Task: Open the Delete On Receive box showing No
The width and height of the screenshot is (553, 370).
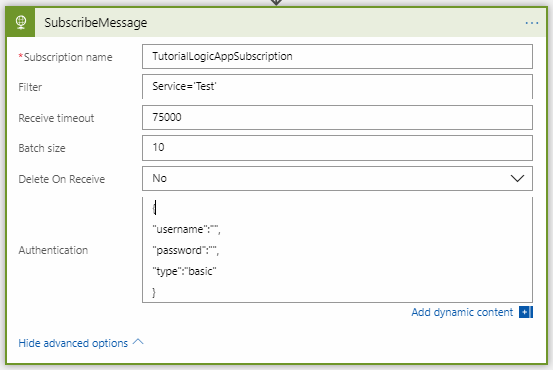Action: tap(337, 178)
